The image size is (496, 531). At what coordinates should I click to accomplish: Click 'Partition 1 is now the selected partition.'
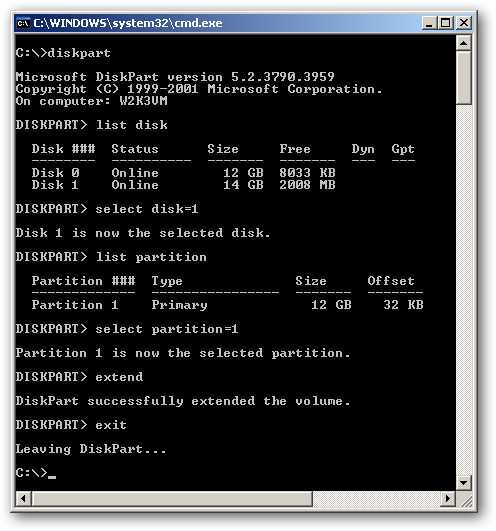[183, 353]
